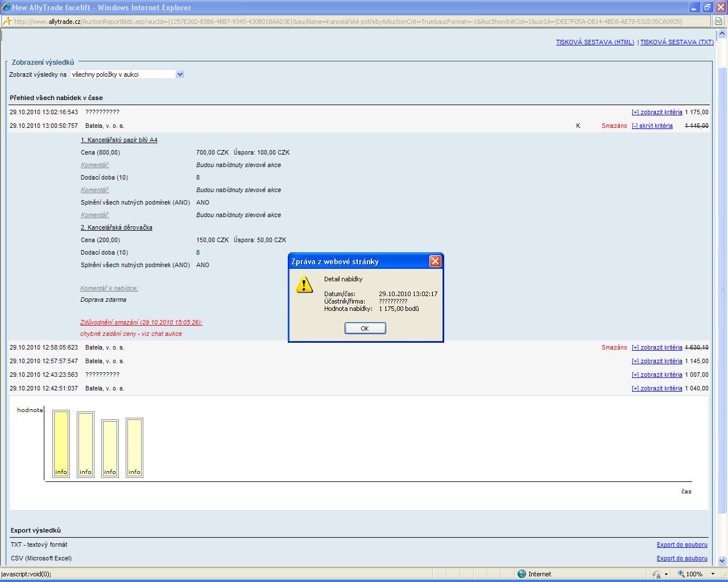Click the Internet Explorer logo in title bar

pos(6,7)
